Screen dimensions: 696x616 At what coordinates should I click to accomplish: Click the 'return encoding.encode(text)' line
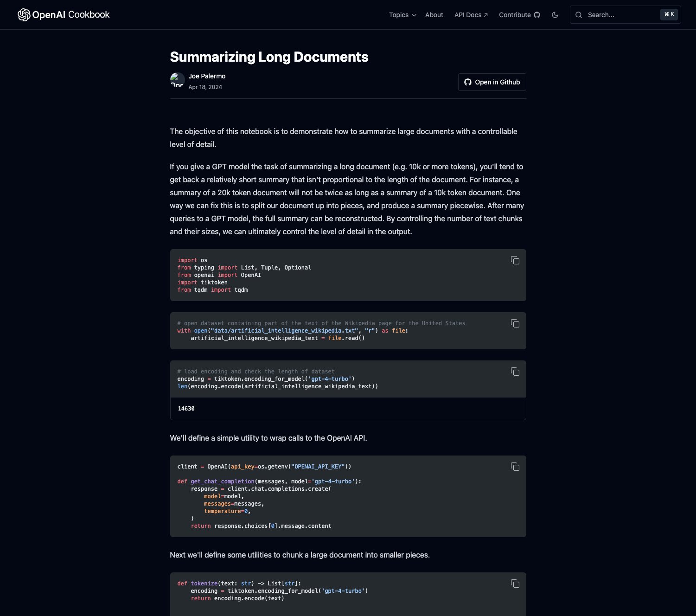click(x=237, y=598)
